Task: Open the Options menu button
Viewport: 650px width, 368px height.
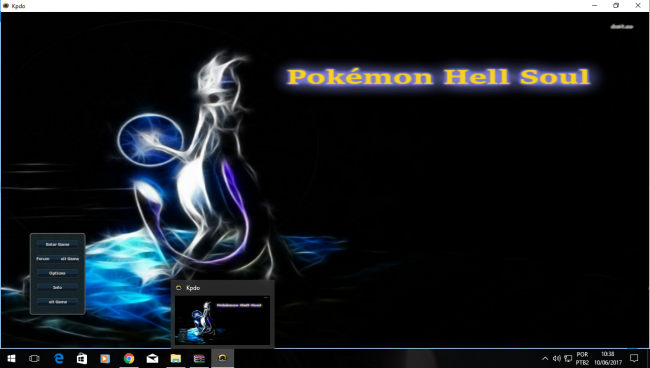Action: click(57, 273)
